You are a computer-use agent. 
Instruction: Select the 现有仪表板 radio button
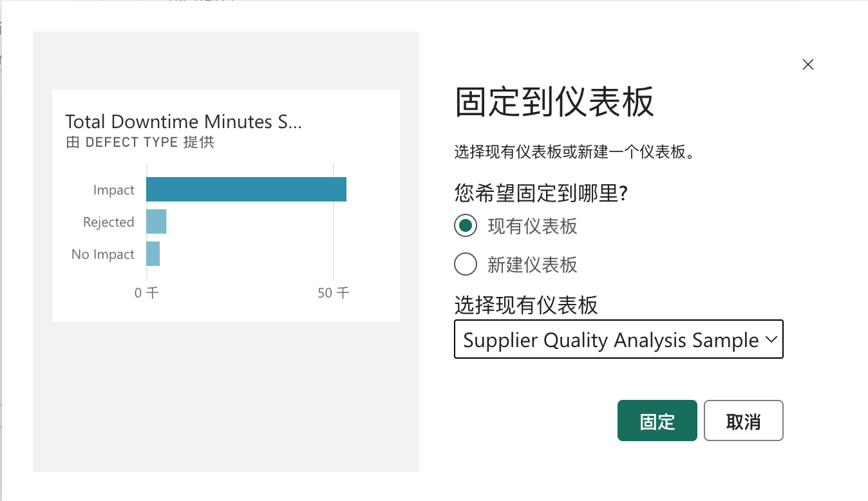coord(466,226)
